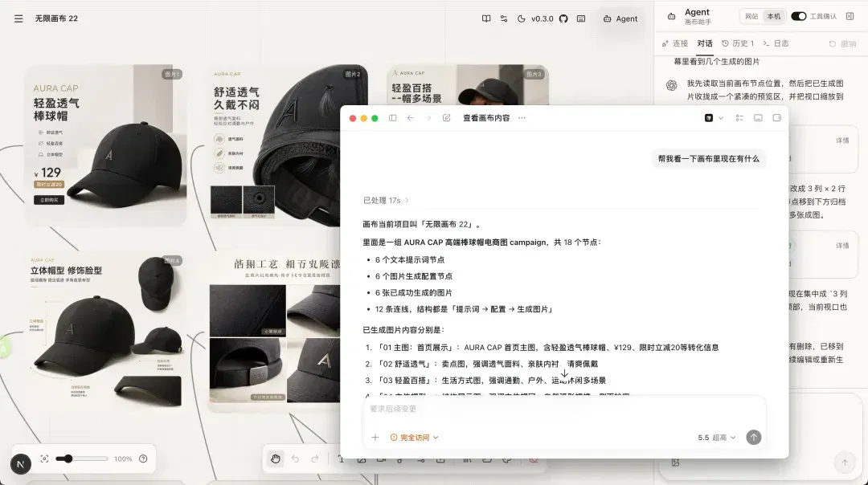Image resolution: width=868 pixels, height=485 pixels.
Task: Toggle the 工具确认 switch
Action: (798, 17)
